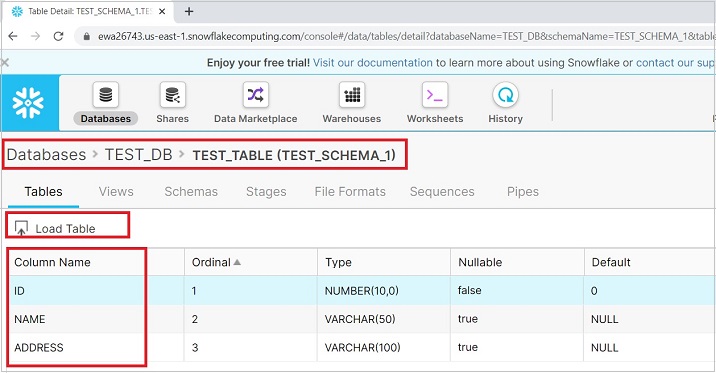The width and height of the screenshot is (716, 373).
Task: Switch to the Sequences tab
Action: click(x=442, y=192)
